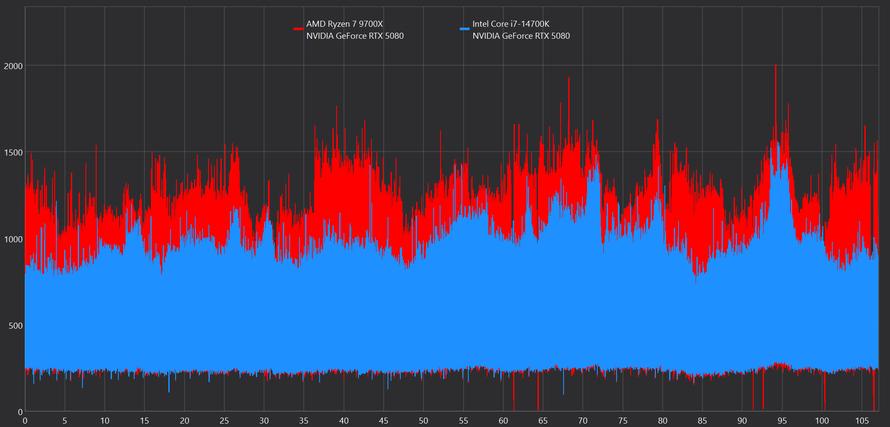Select the AMD Ryzen 7 9700X legend label
The width and height of the screenshot is (890, 427).
[x=344, y=24]
